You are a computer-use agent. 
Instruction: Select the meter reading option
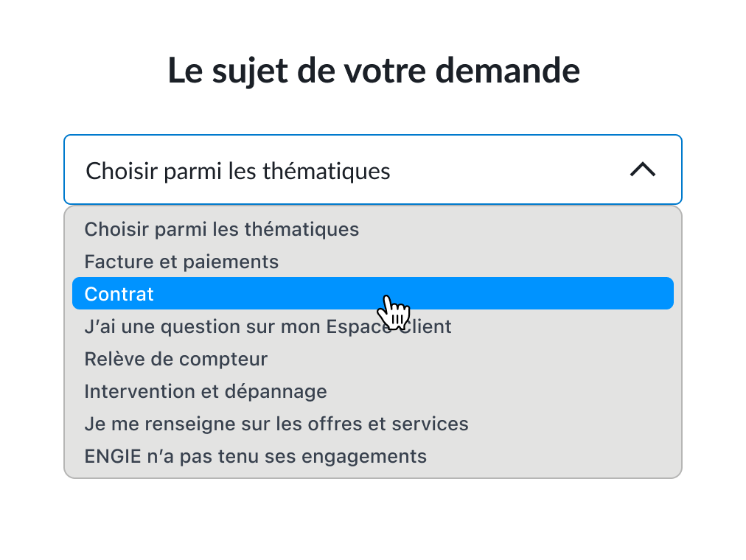tap(175, 359)
